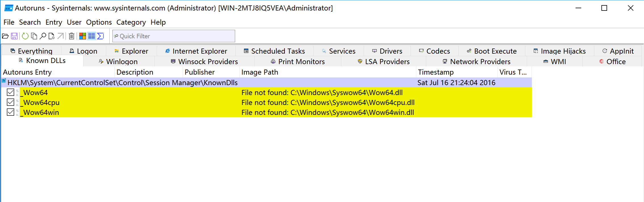Viewport: 644px width, 202px height.
Task: Toggle the blue Windows entries filter icon
Action: [91, 36]
